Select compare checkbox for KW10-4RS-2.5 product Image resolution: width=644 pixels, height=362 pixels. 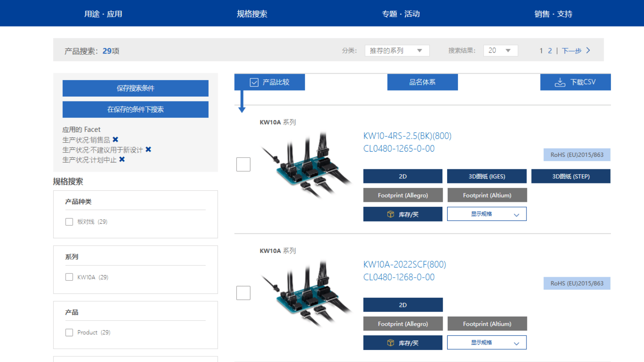(x=243, y=164)
